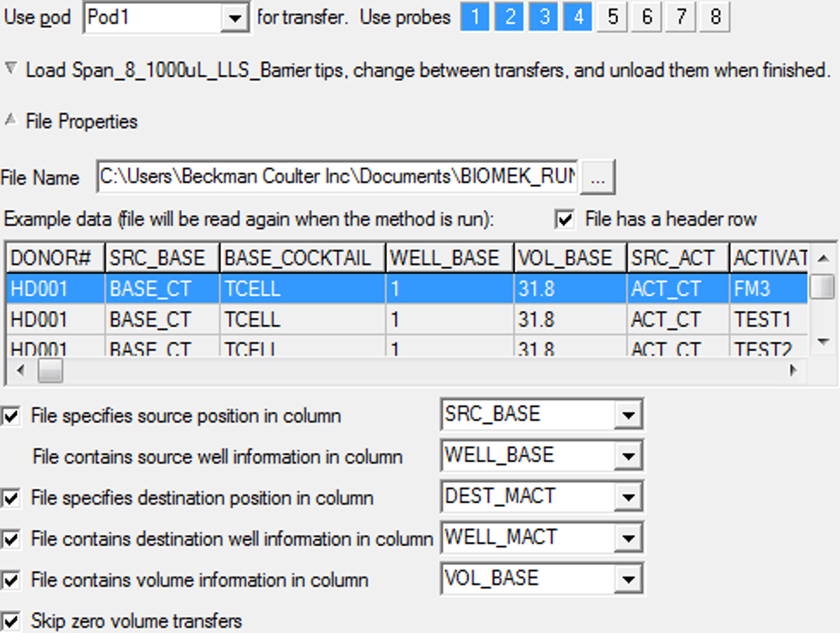This screenshot has width=840, height=633.
Task: Toggle File specifies source position checkbox
Action: tap(11, 417)
